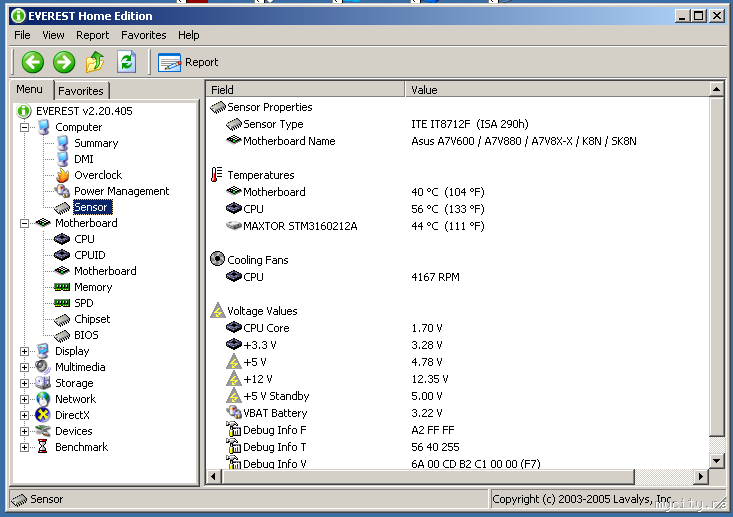
Task: Select the Summary page icon
Action: pos(62,143)
